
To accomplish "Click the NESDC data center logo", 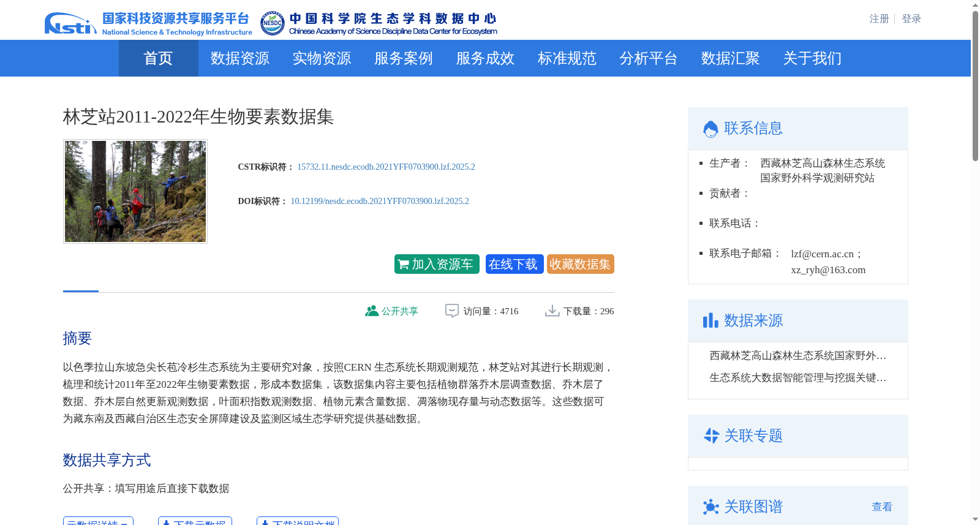I will 379,23.
